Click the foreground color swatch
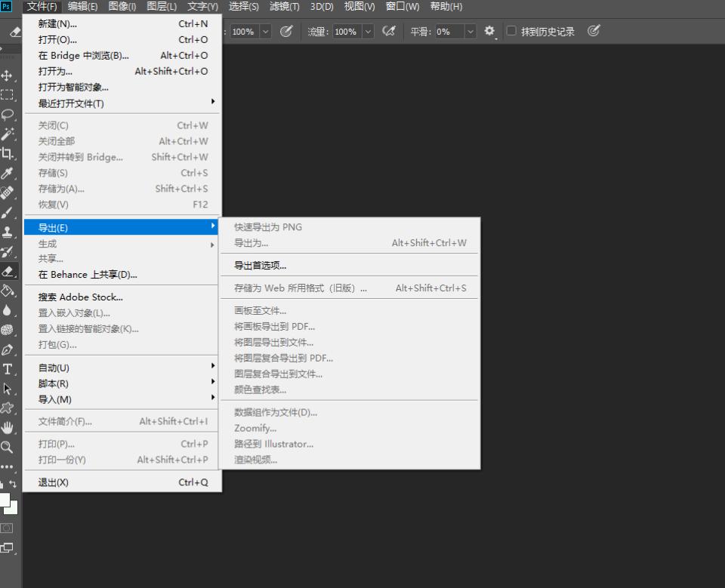 click(5, 500)
